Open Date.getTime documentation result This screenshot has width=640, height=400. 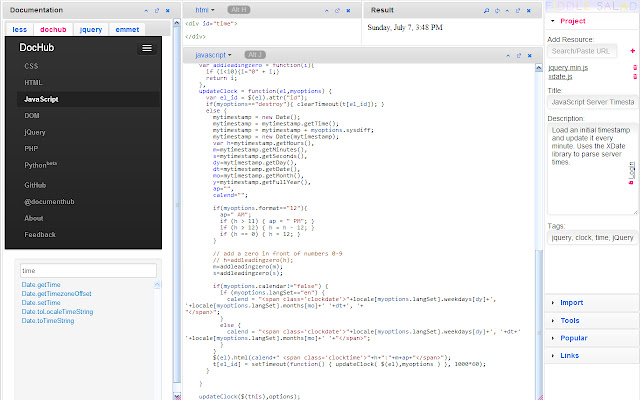pyautogui.click(x=41, y=284)
